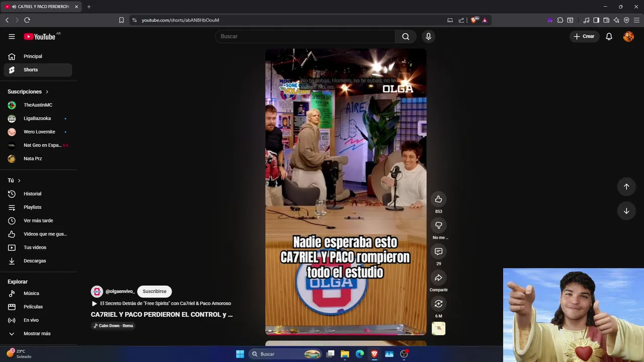
Task: Open linked video El Secreto Detrás de Free Spirits
Action: [161, 304]
